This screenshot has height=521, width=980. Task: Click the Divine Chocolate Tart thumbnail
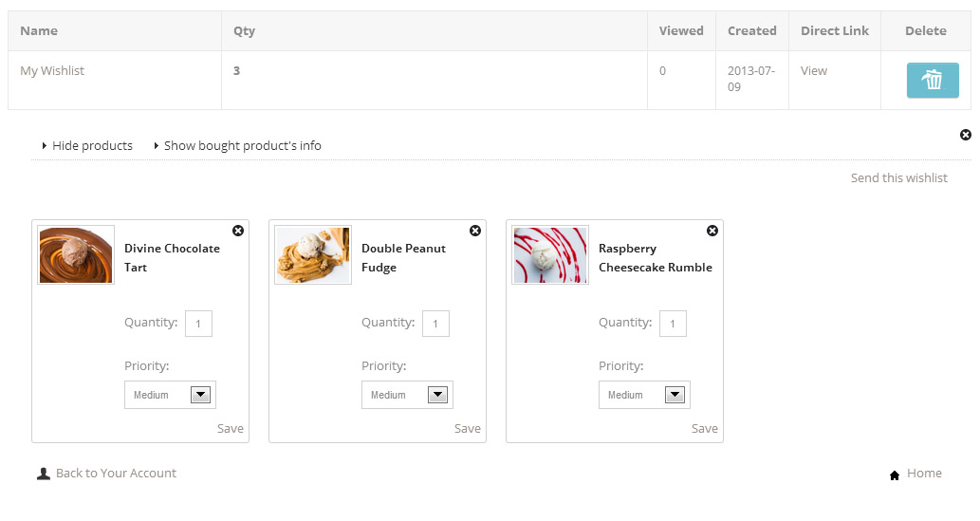click(x=76, y=254)
